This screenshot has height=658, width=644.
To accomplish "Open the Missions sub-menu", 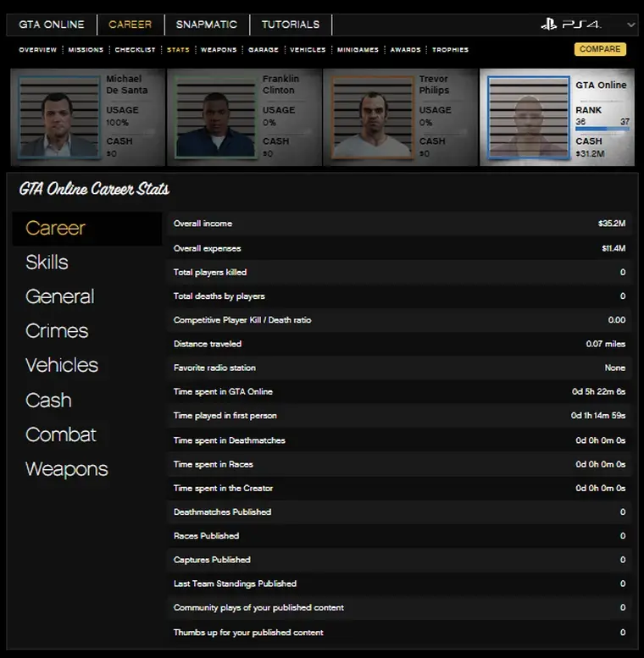I will click(x=86, y=50).
